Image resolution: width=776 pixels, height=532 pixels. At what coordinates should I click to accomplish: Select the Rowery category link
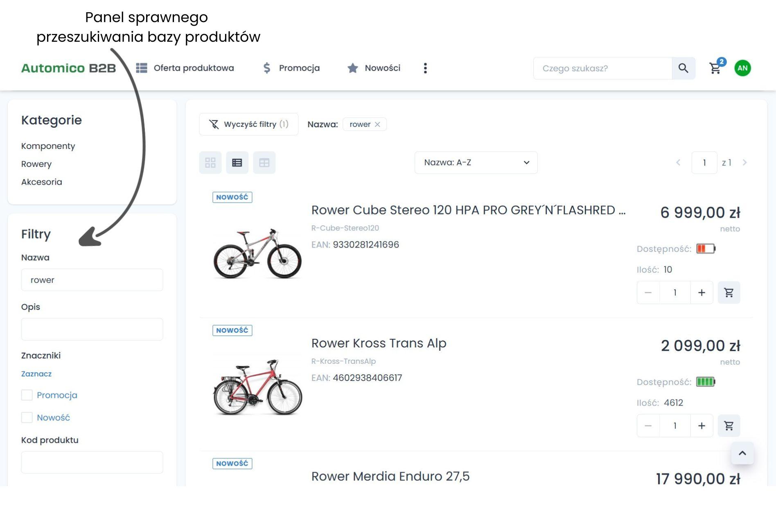[36, 164]
